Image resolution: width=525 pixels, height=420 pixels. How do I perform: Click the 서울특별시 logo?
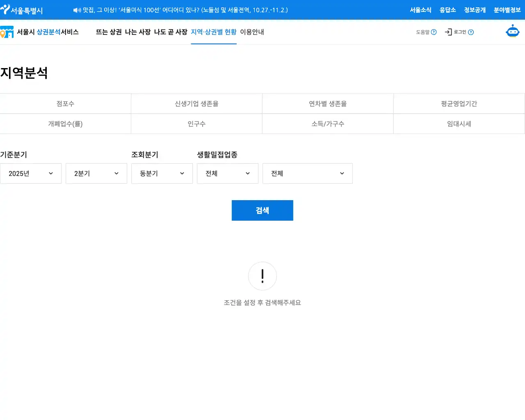[x=22, y=10]
